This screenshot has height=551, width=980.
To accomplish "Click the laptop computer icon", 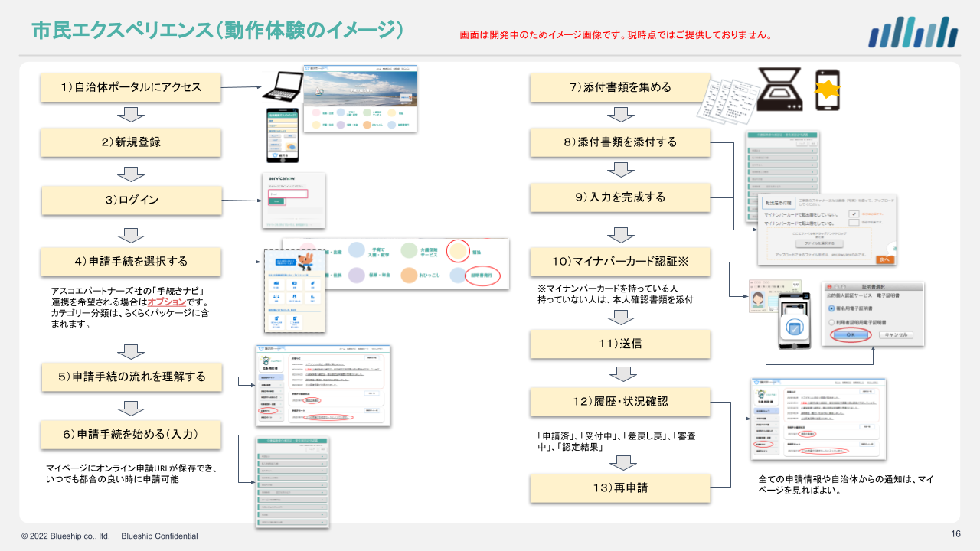I will click(283, 88).
